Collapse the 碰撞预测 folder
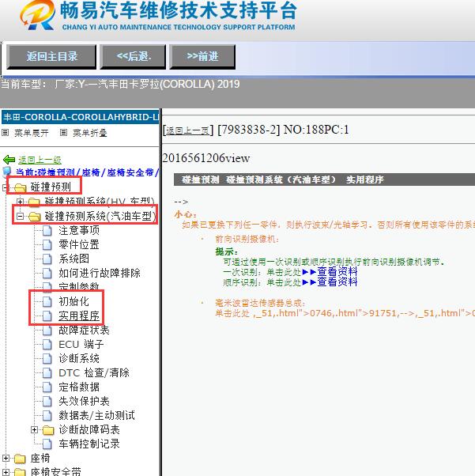Image resolution: width=475 pixels, height=476 pixels. point(6,187)
